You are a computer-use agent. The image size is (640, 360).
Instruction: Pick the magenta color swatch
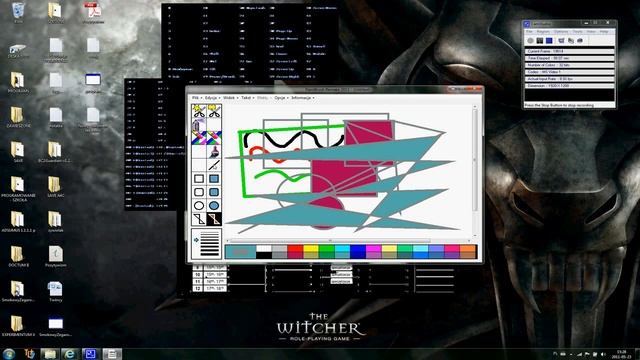point(373,248)
